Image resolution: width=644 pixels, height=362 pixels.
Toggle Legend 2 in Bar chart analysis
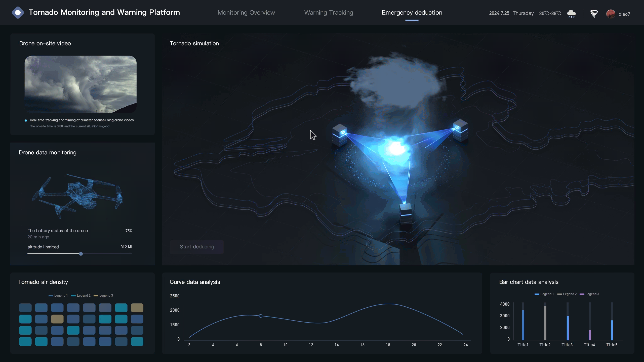pyautogui.click(x=567, y=294)
